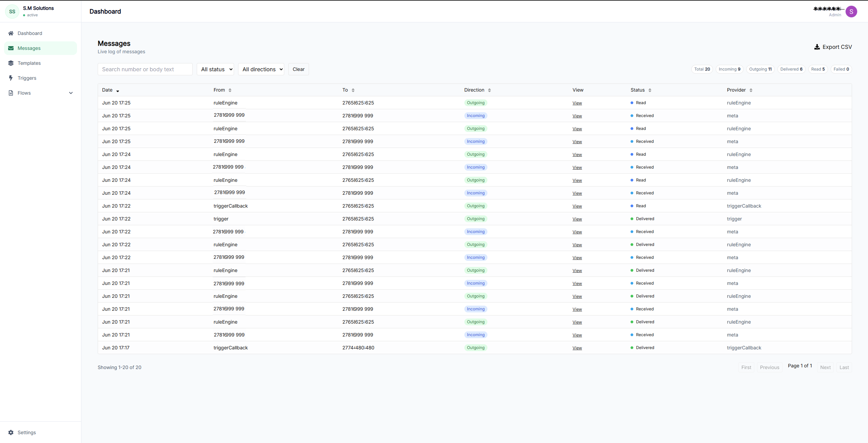The height and width of the screenshot is (443, 868).
Task: Sort the From column
Action: pyautogui.click(x=230, y=90)
